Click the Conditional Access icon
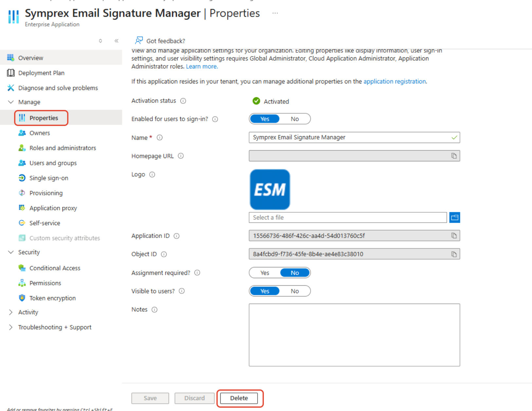 coord(22,268)
